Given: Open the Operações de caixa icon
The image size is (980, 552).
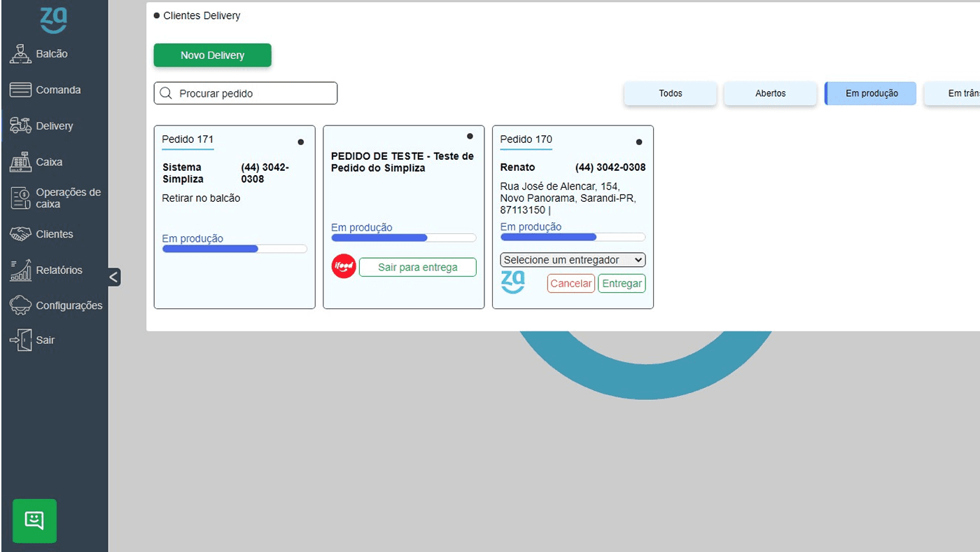Looking at the screenshot, I should coord(21,198).
